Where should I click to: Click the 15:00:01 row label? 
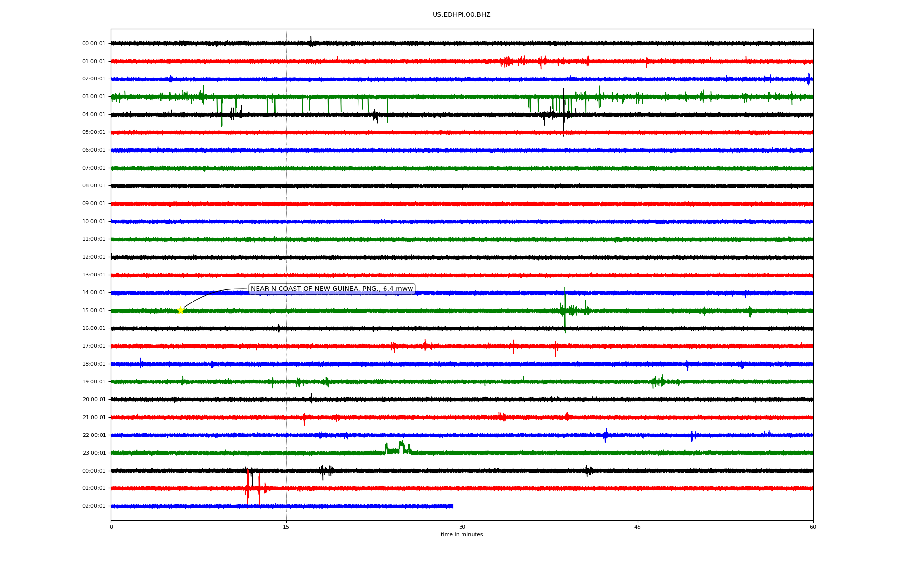(94, 311)
